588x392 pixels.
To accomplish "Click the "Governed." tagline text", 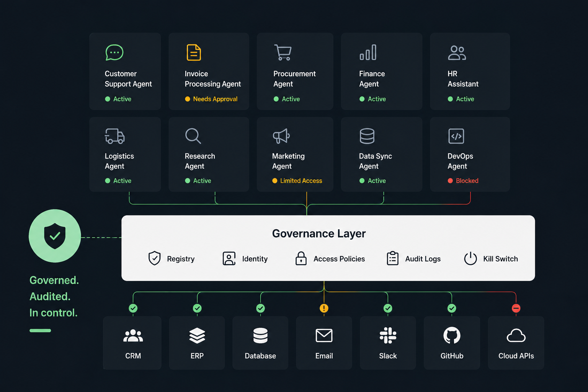I will 54,280.
